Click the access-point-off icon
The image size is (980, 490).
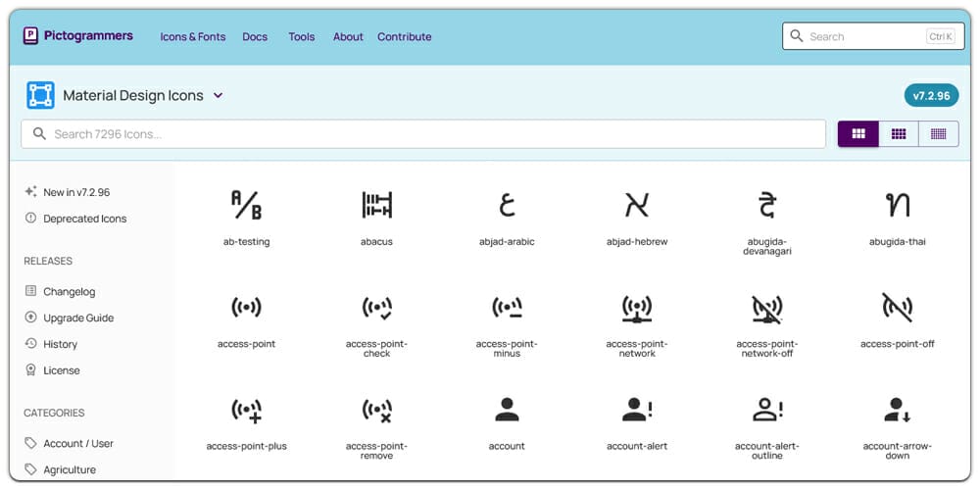(898, 307)
